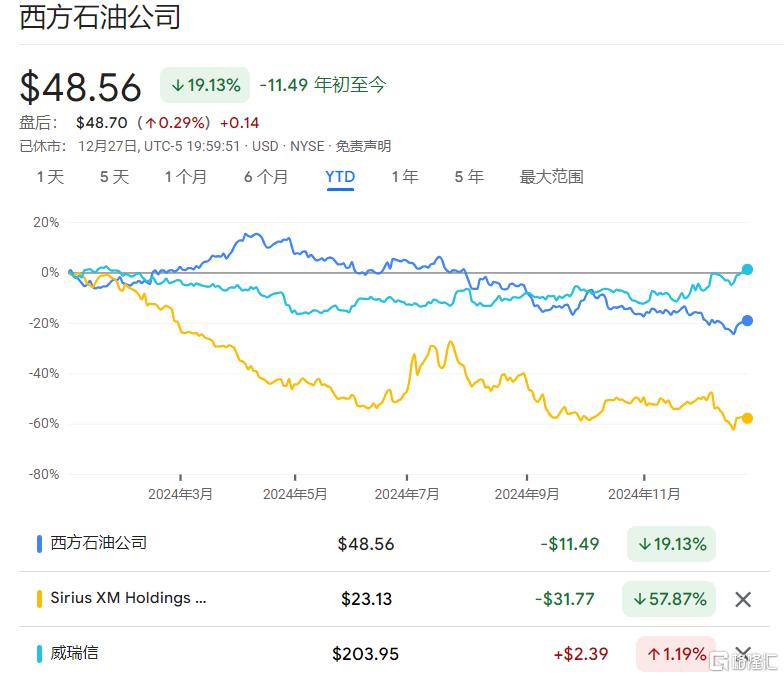Select the 5天 time range tab
This screenshot has width=784, height=678.
114,177
